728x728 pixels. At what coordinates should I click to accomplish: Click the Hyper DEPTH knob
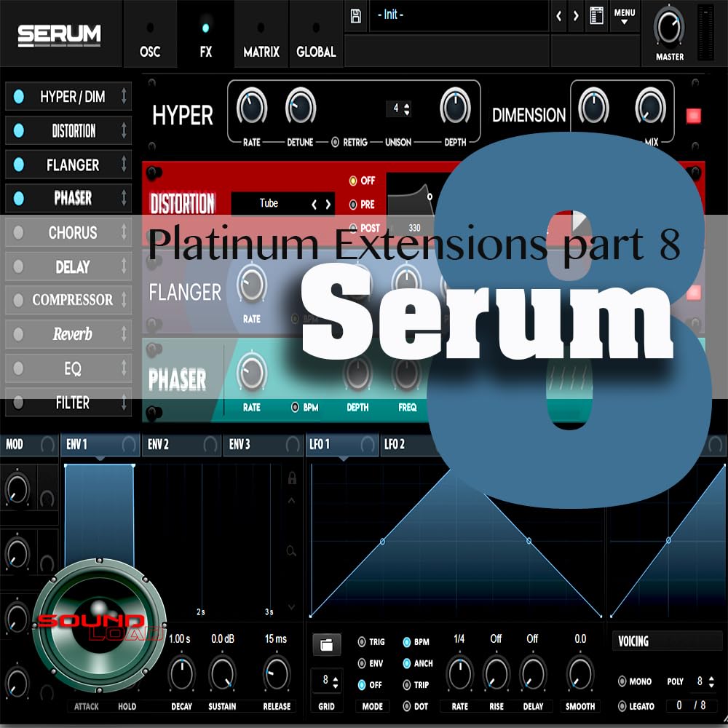455,106
